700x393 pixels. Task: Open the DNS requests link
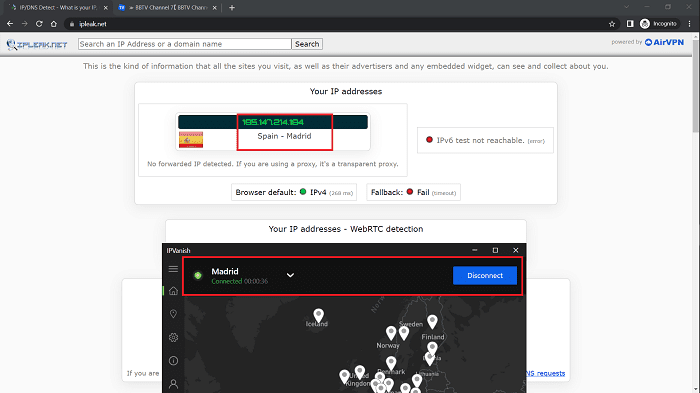(546, 373)
